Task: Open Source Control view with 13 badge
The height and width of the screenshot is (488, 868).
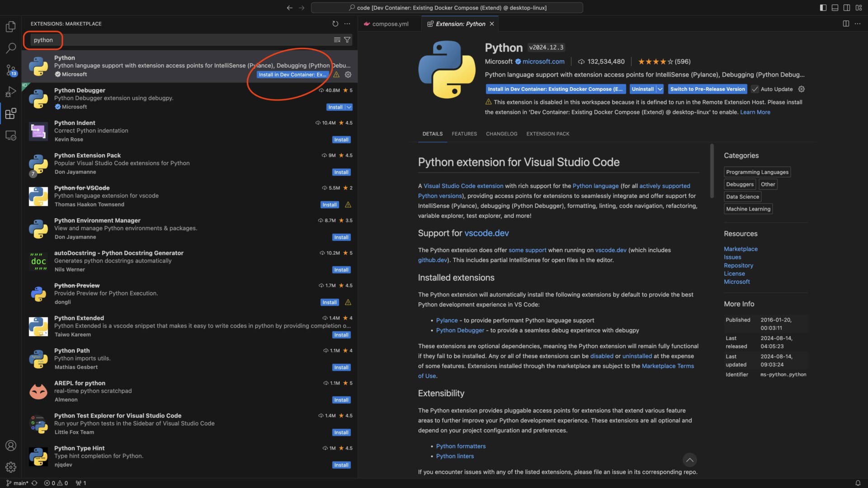Action: [11, 70]
